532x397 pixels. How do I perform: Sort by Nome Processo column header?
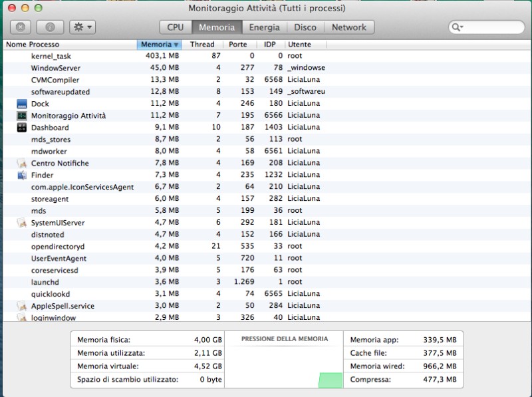[70, 45]
